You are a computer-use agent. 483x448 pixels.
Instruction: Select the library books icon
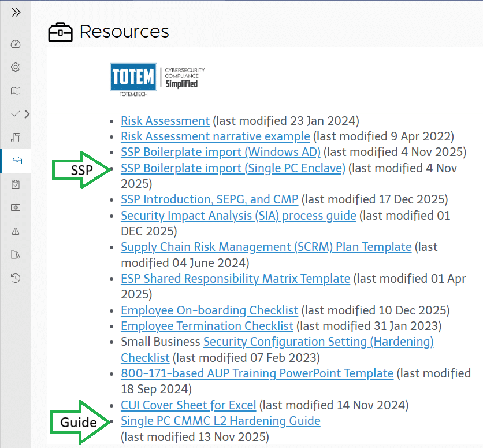click(x=16, y=254)
